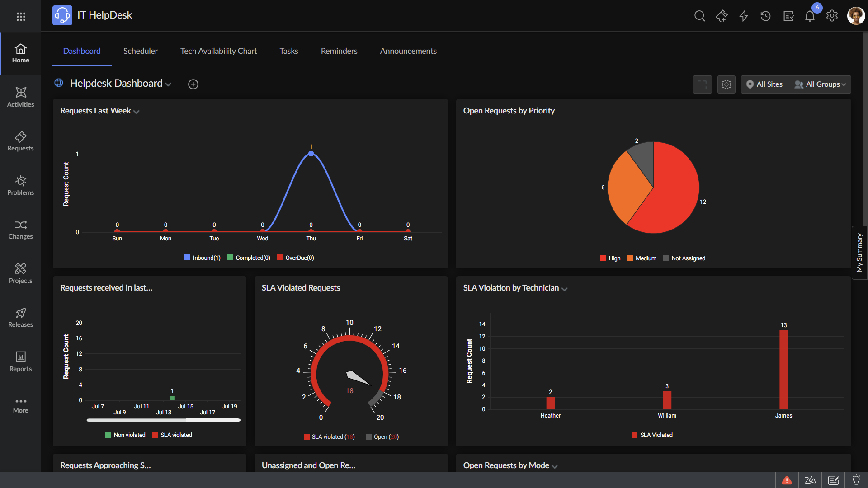868x488 pixels.
Task: Open All Groups filter dropdown
Action: point(822,84)
